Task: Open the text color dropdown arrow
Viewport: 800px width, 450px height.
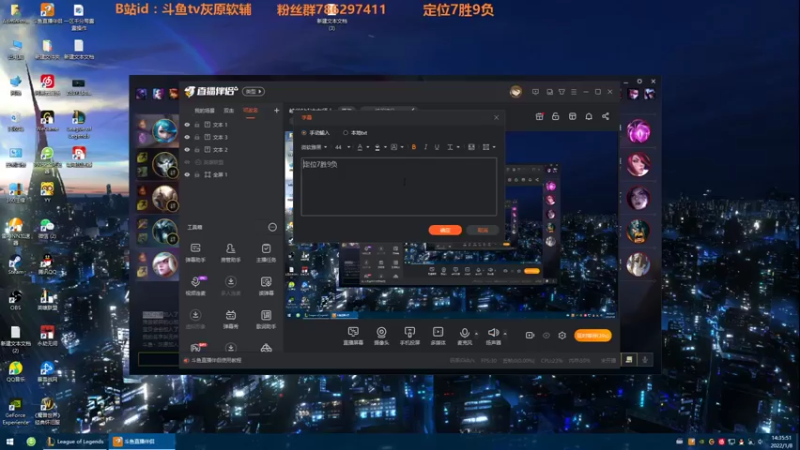Action: tap(367, 147)
